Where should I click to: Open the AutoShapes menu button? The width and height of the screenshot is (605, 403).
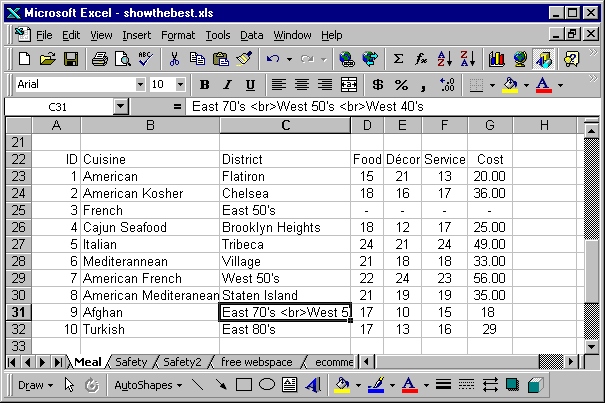pyautogui.click(x=147, y=385)
